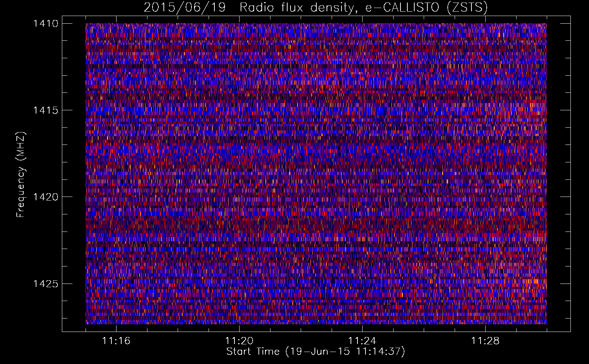Click the 11:16 time tick label
The width and height of the screenshot is (589, 364).
click(116, 341)
